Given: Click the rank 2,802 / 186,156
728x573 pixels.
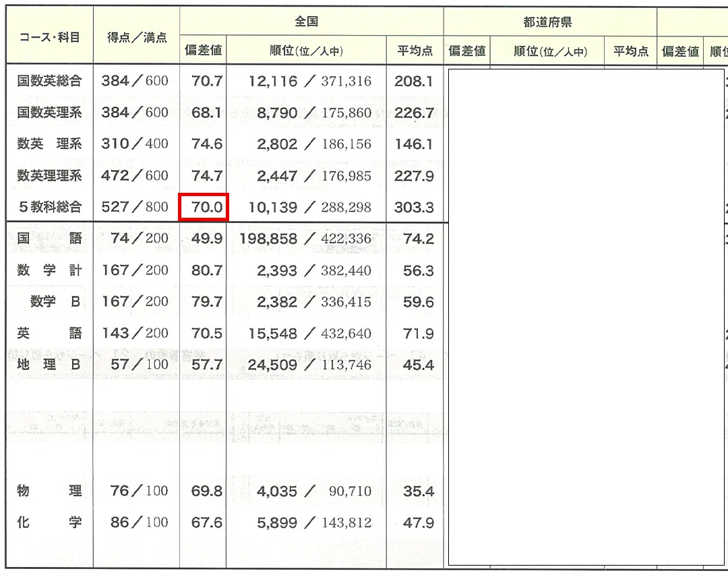Looking at the screenshot, I should tap(314, 144).
